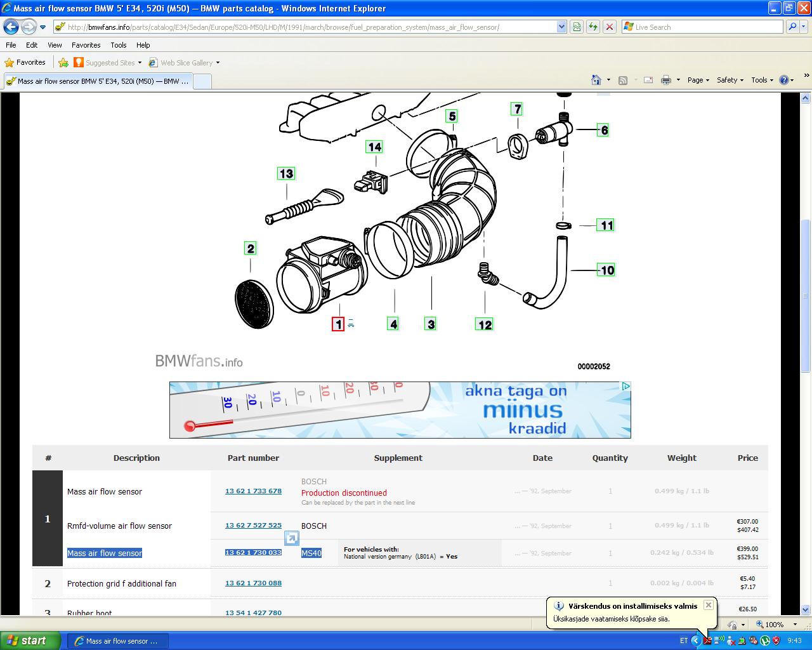Open part number 13 62 1 733 678
The height and width of the screenshot is (650, 812).
pos(253,491)
